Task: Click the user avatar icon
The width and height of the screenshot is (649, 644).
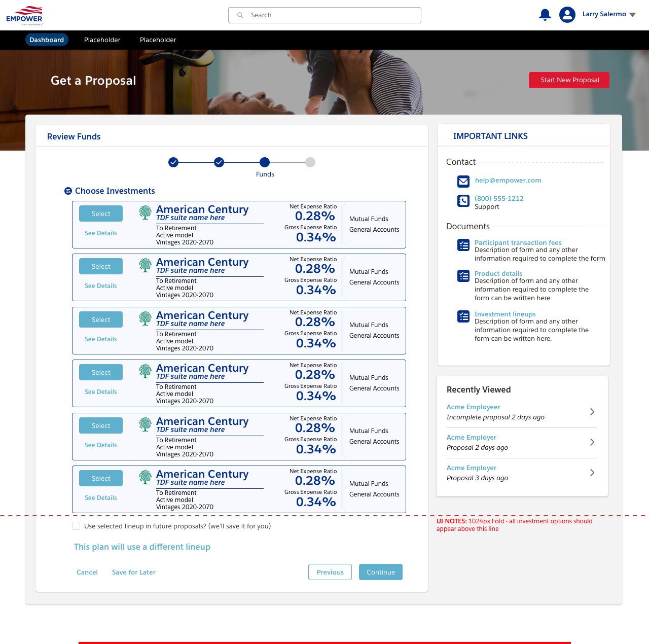Action: (x=567, y=15)
